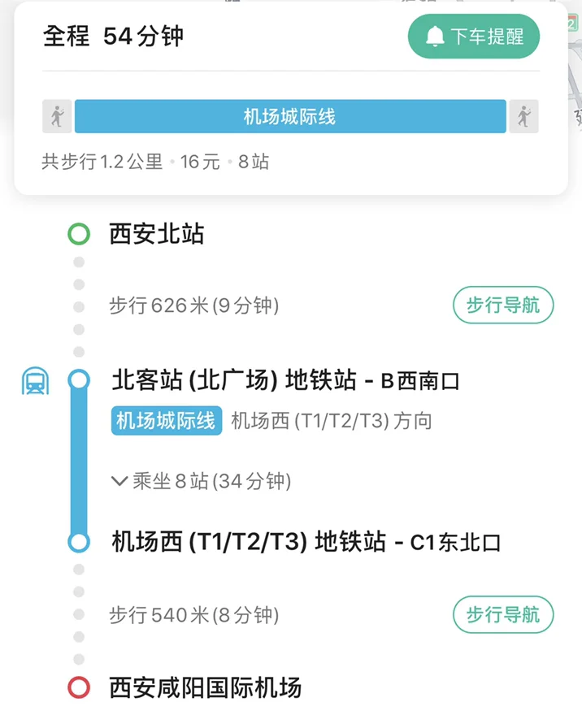Open the blue 机场城际线 route overview bar

pos(289,116)
